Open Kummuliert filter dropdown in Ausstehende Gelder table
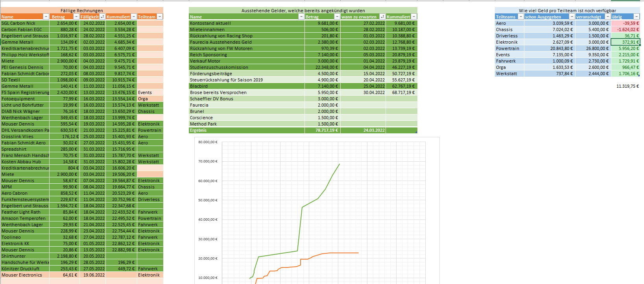 pyautogui.click(x=414, y=17)
